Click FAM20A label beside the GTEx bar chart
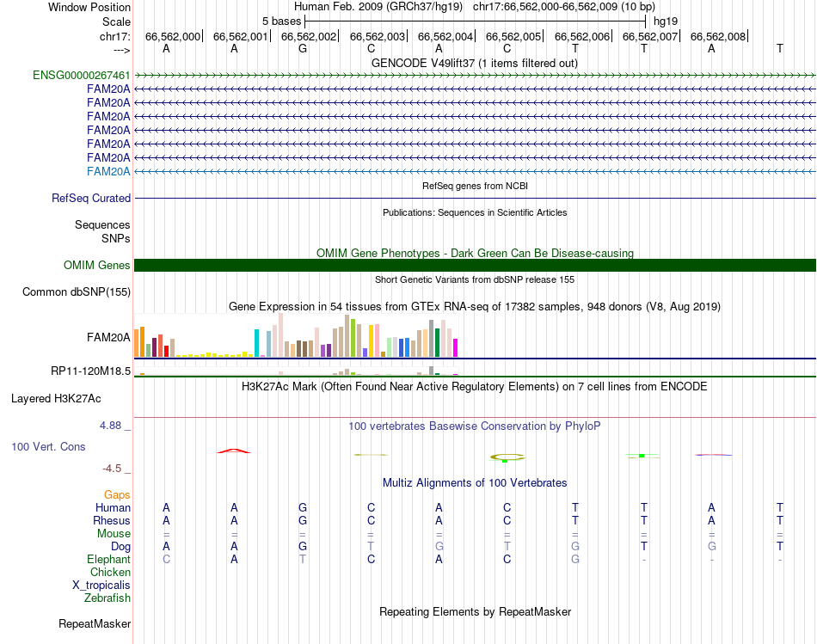Viewport: 817px width, 644px height. point(108,338)
